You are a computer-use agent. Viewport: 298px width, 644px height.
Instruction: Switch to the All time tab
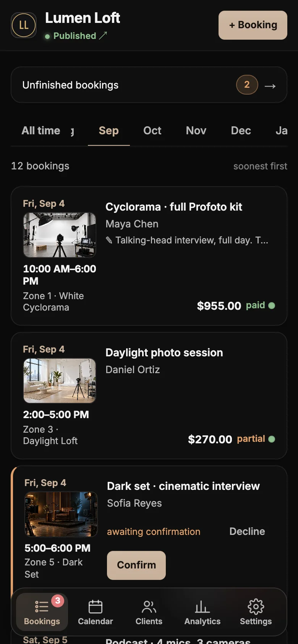pyautogui.click(x=41, y=130)
